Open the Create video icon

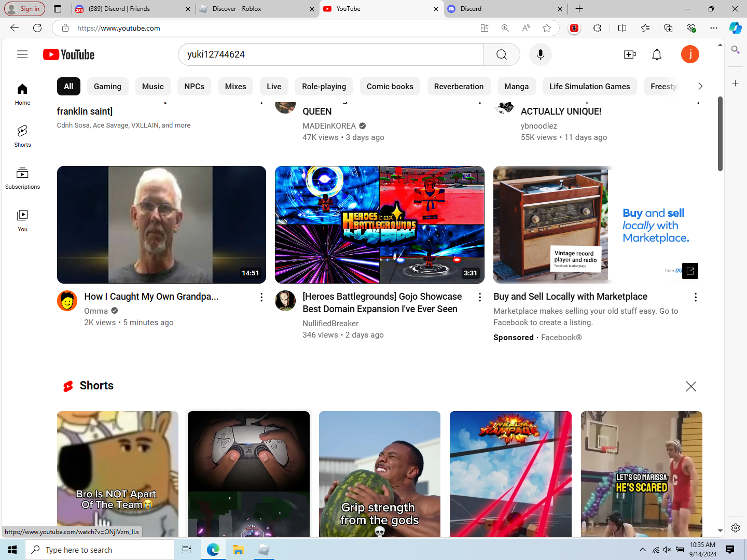630,54
